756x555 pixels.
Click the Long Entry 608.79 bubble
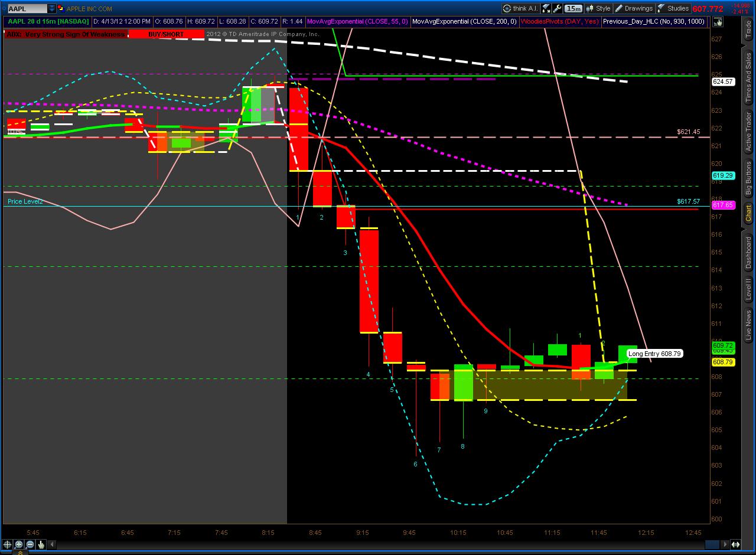pos(654,354)
